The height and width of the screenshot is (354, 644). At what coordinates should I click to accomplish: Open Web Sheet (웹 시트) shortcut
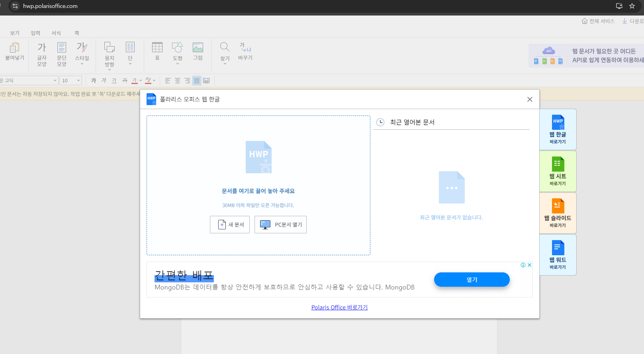[x=558, y=171]
